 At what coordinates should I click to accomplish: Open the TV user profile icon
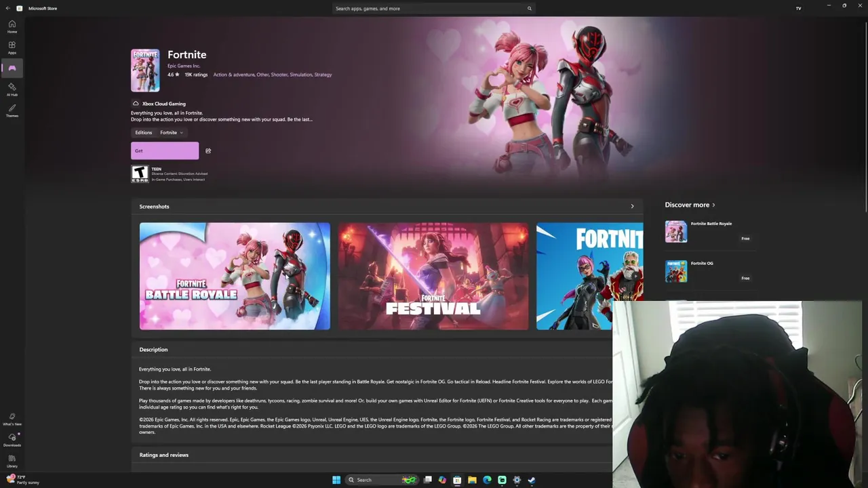798,8
